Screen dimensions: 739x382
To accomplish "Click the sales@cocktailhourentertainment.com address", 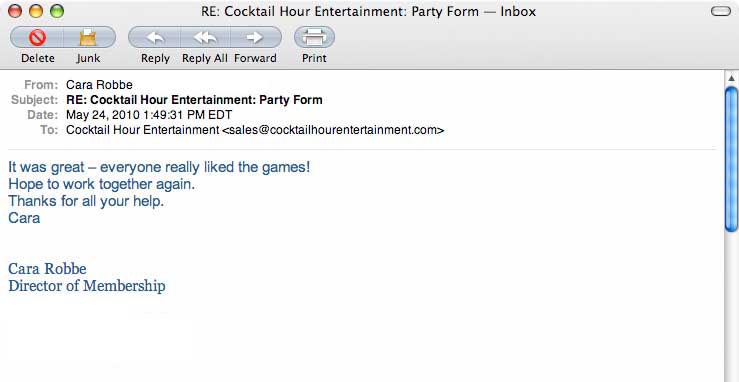I will 333,130.
